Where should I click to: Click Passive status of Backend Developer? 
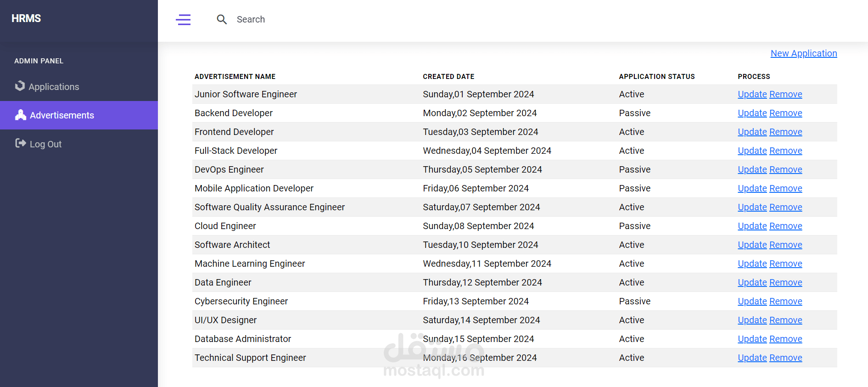tap(634, 113)
